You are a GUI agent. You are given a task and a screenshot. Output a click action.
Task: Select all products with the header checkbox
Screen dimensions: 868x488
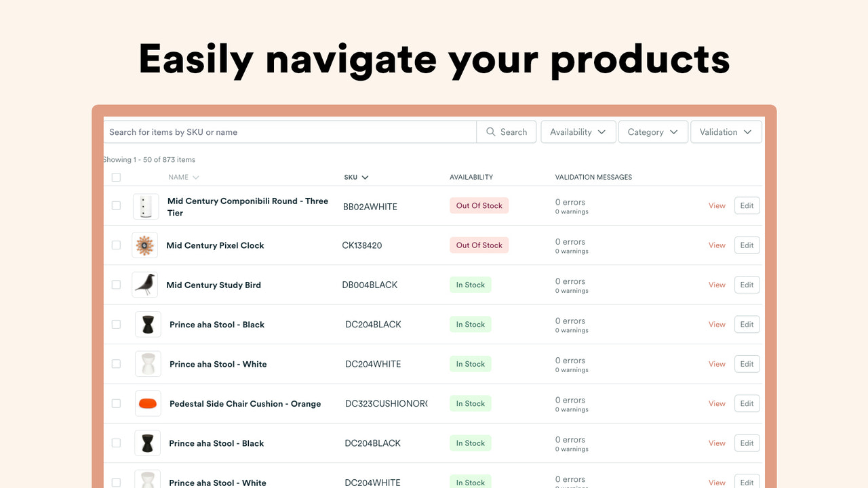(x=116, y=177)
